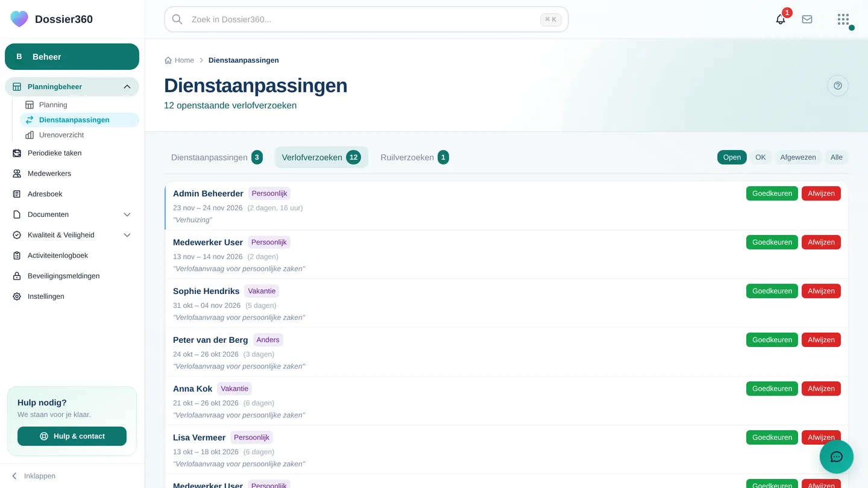Approve Sophie Hendriks' vacation request

[772, 291]
